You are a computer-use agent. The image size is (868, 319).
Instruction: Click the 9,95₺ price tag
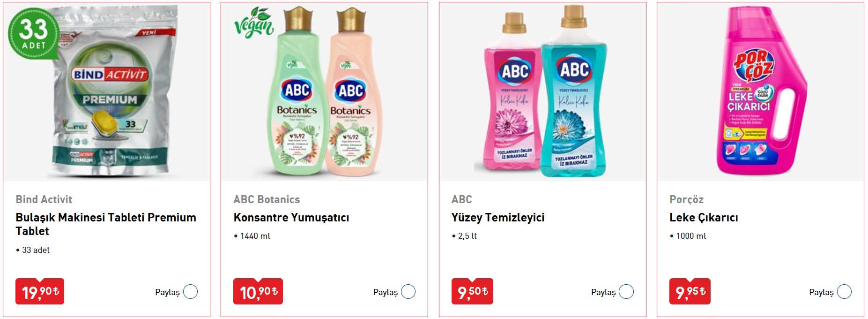(x=690, y=291)
